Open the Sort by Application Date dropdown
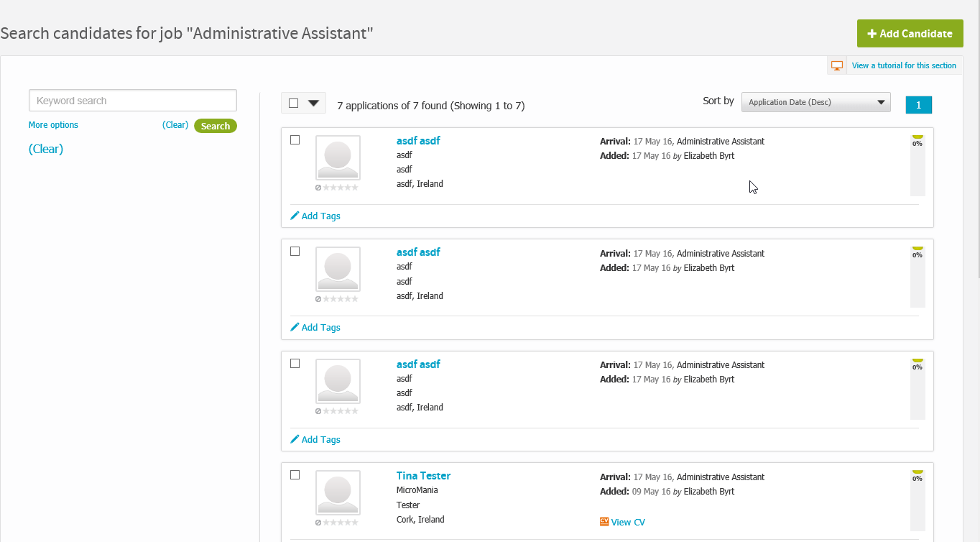The height and width of the screenshot is (542, 980). (x=815, y=102)
